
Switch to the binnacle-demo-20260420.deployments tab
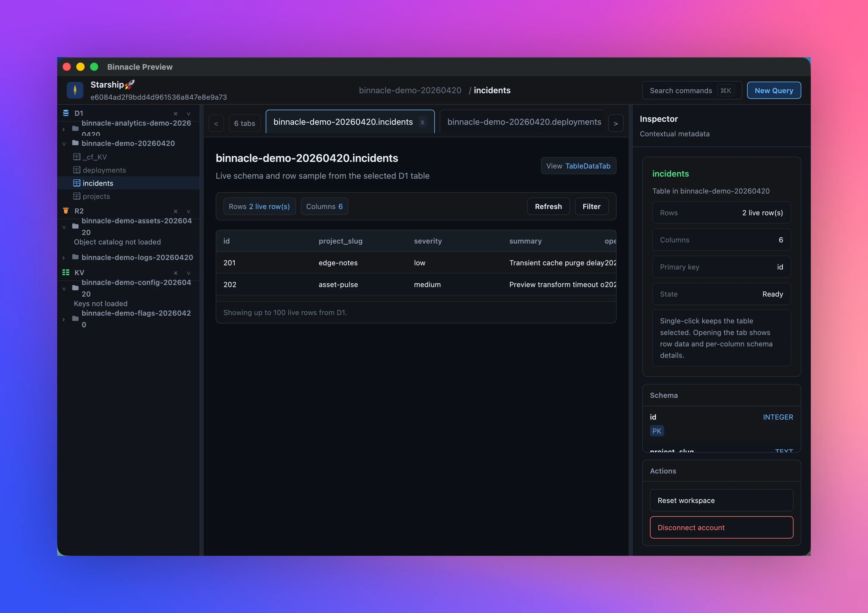[524, 122]
